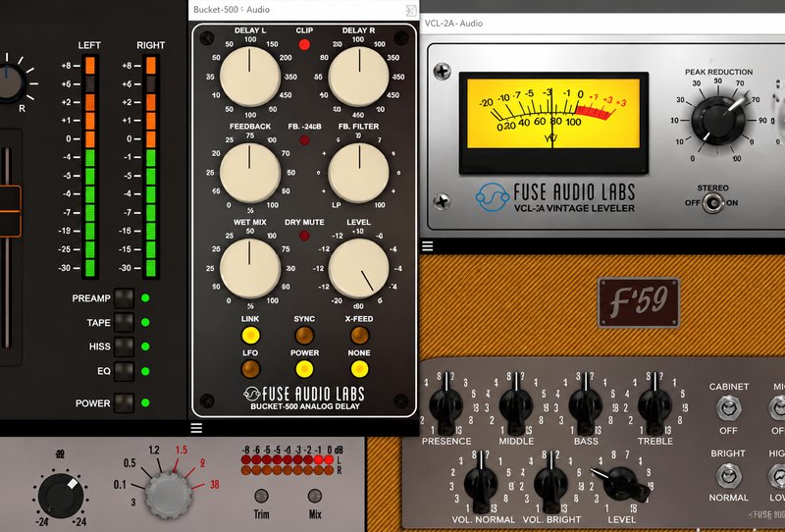Toggle the SYNC button on Bucket-500

pyautogui.click(x=304, y=335)
